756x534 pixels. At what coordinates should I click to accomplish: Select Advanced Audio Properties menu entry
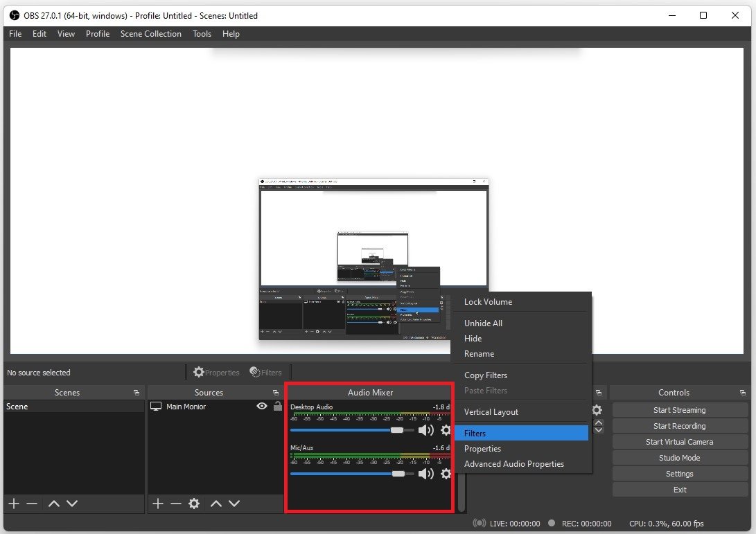pyautogui.click(x=513, y=464)
